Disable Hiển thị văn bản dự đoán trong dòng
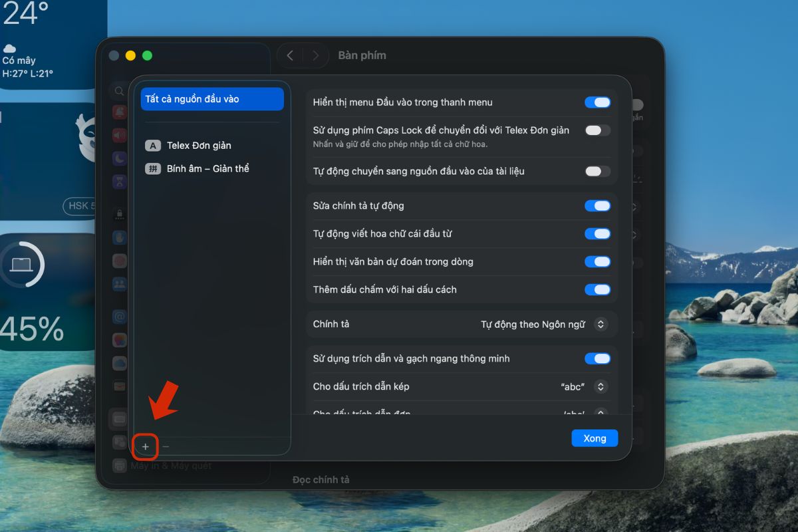This screenshot has width=798, height=532. (597, 262)
